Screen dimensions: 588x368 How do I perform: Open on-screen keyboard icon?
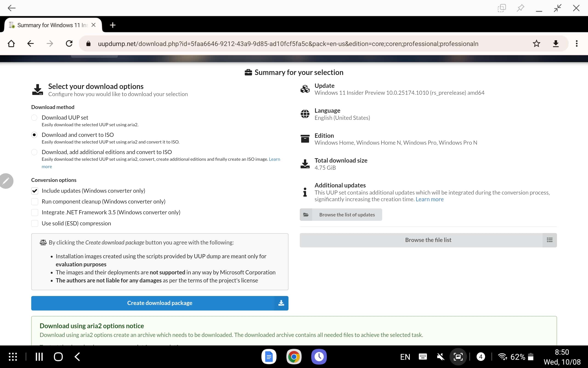click(x=423, y=357)
